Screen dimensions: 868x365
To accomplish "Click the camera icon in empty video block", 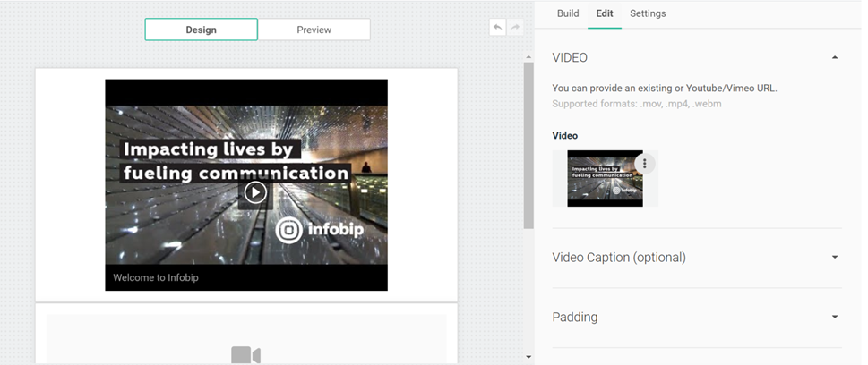I will (245, 355).
